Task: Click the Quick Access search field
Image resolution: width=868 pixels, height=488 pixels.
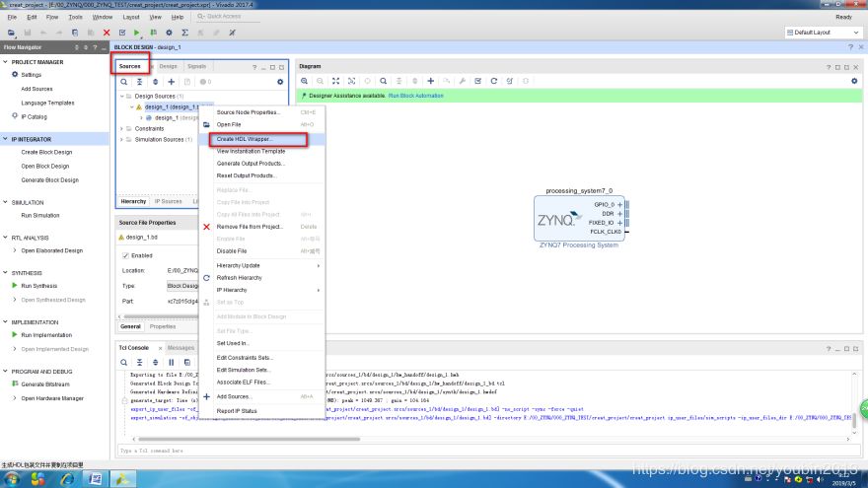Action: [x=228, y=17]
